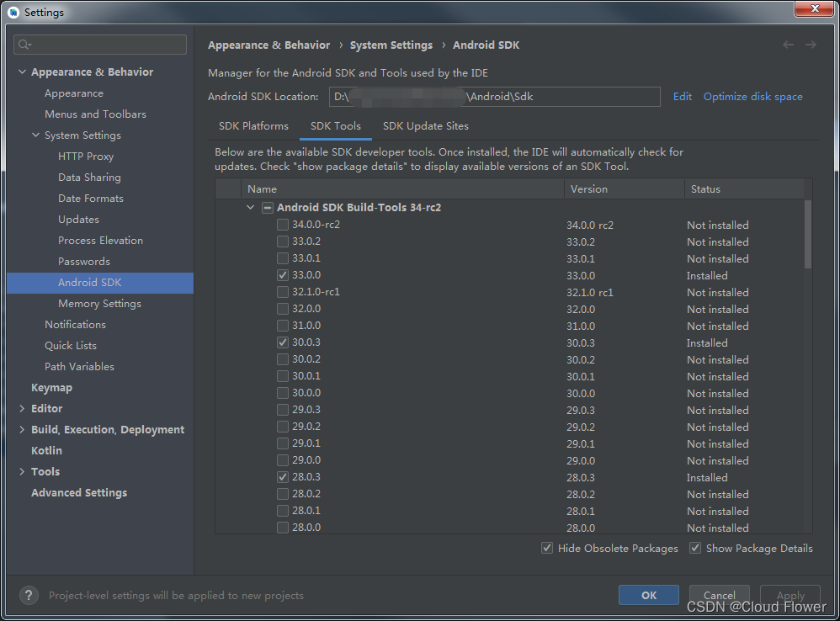840x621 pixels.
Task: Enable Hide Obsolete Packages
Action: (548, 548)
